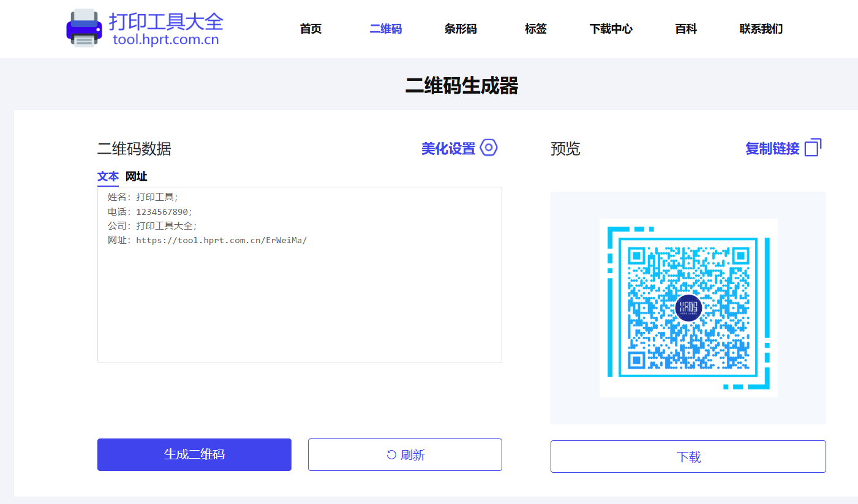Screen dimensions: 858x504
Task: Navigate to 下载中心
Action: (611, 29)
